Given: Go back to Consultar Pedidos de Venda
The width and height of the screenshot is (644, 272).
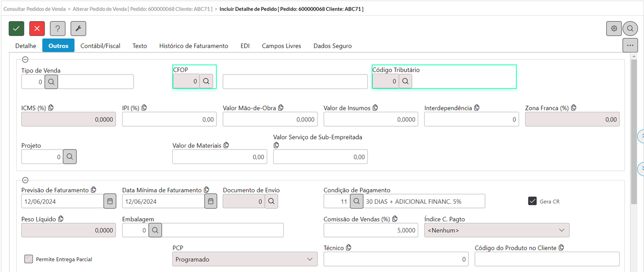Looking at the screenshot, I should (35, 9).
